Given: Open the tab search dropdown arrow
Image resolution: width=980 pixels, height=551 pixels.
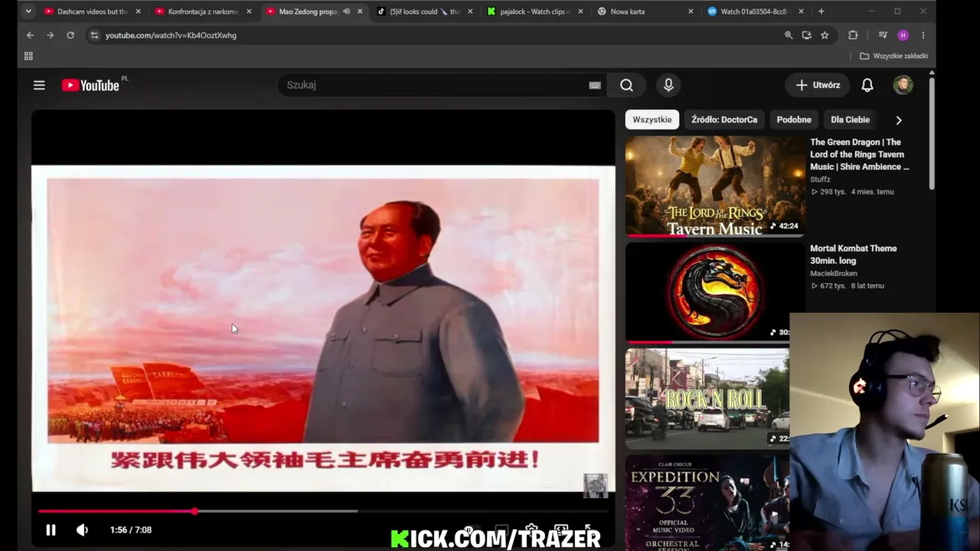Looking at the screenshot, I should click(x=28, y=11).
